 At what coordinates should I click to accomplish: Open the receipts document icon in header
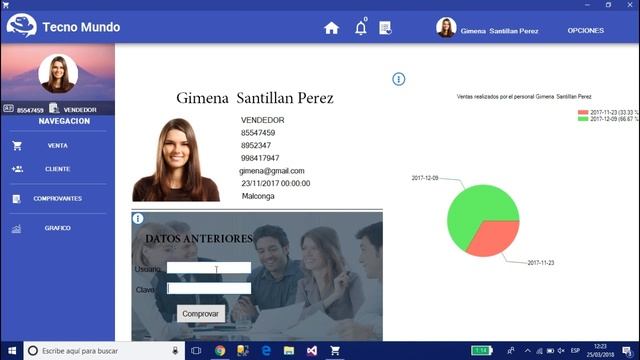click(385, 28)
